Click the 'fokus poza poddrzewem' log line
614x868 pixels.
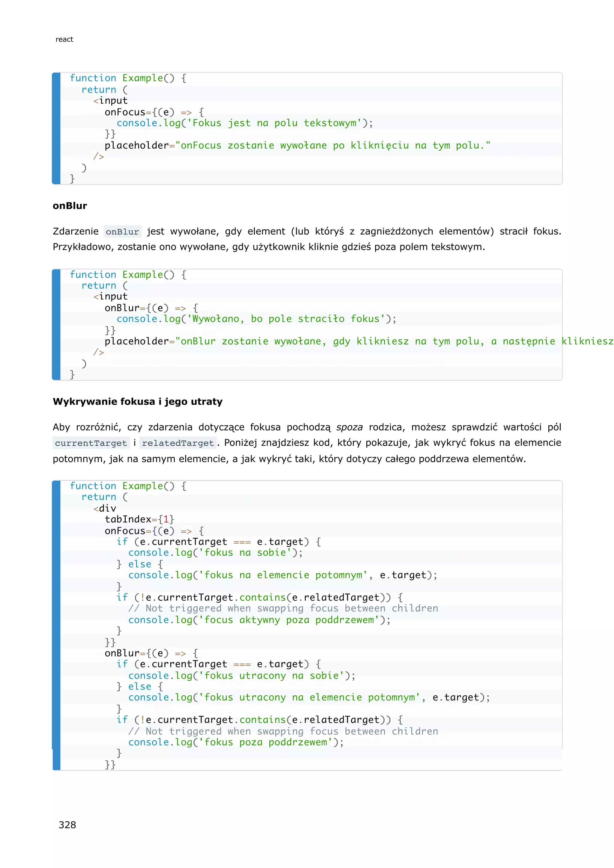pos(236,742)
